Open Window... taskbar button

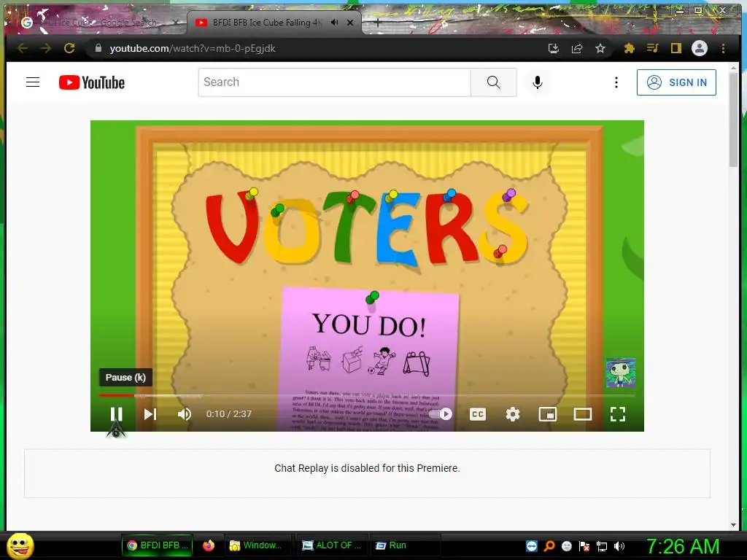(x=256, y=545)
